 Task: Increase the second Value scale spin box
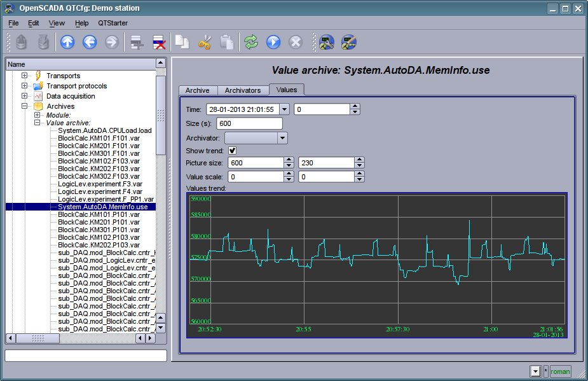click(x=359, y=174)
